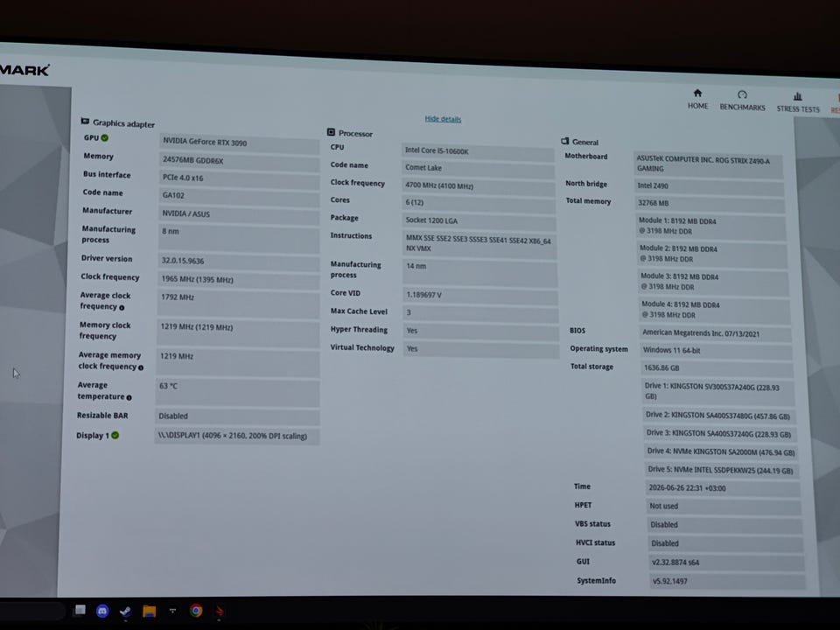Select the PCIe 4.0 x16 bus interface value
The image size is (840, 630).
point(239,178)
